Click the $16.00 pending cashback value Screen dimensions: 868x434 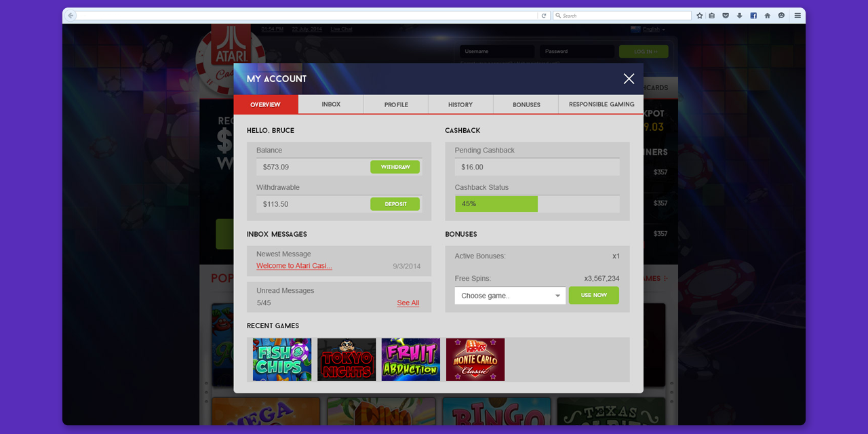click(x=473, y=167)
